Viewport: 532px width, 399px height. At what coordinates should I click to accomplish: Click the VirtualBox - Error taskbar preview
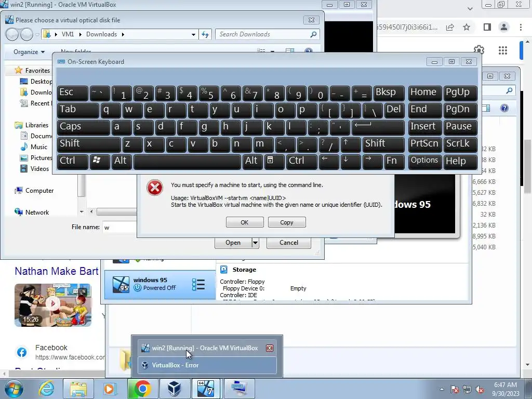click(x=207, y=365)
